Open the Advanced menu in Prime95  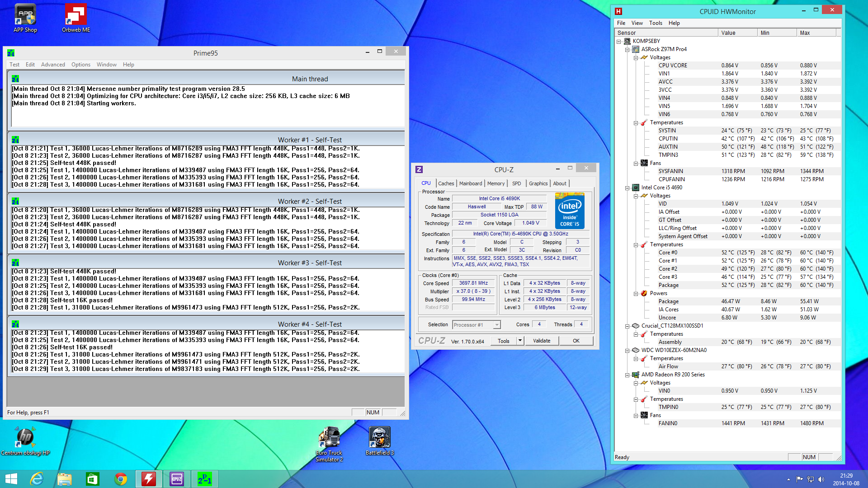53,65
